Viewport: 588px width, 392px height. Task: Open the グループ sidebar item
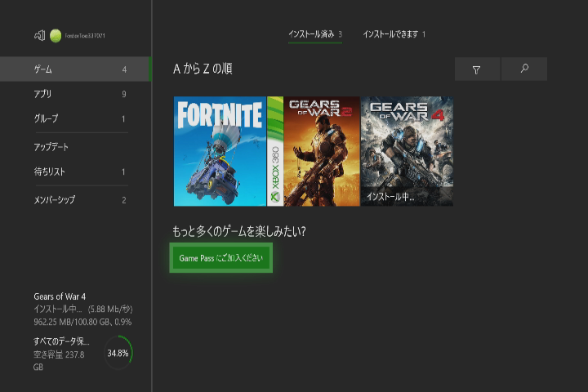point(75,118)
